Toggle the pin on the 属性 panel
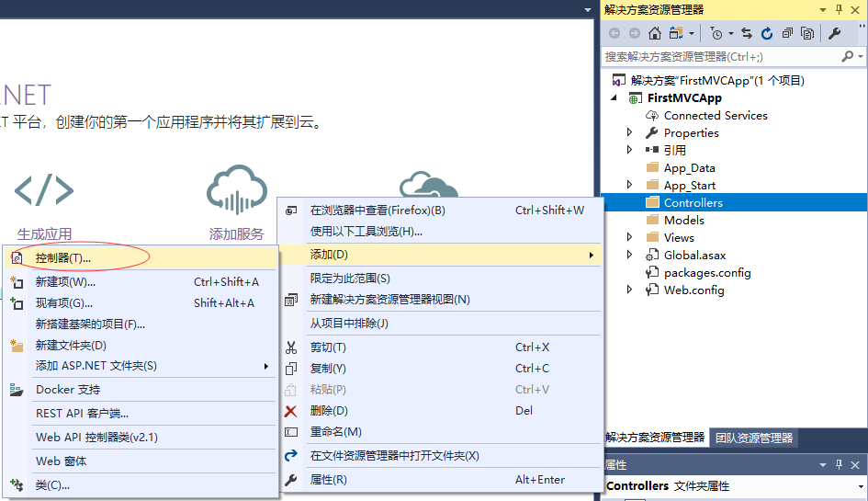Viewport: 868px width, 501px height. (x=839, y=465)
